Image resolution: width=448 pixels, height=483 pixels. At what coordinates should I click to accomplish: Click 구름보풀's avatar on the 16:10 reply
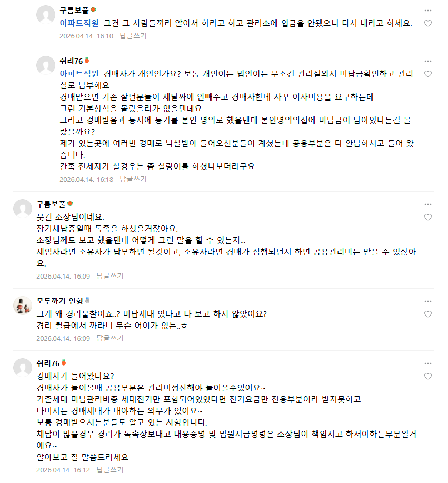point(46,15)
